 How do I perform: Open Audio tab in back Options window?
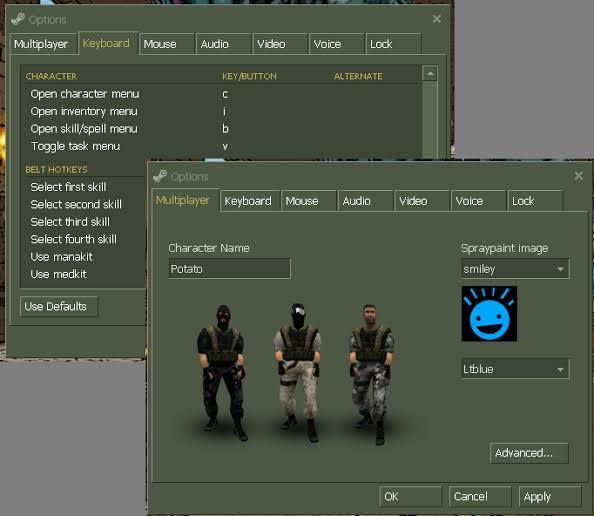click(x=224, y=44)
